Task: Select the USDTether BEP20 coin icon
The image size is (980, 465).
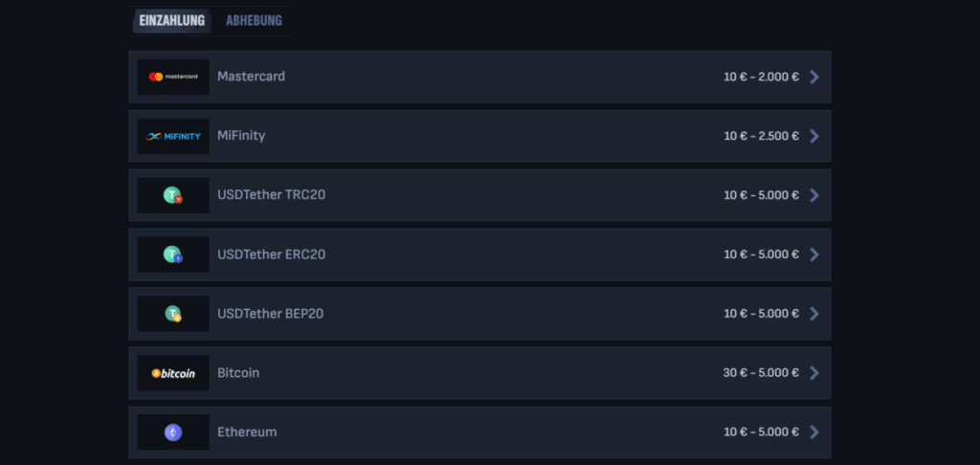Action: coord(173,314)
